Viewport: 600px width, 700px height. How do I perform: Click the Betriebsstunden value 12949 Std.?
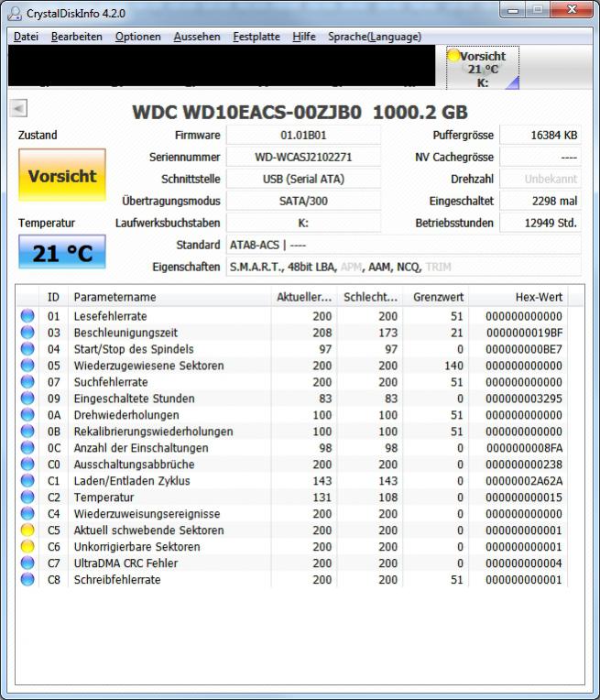tap(540, 223)
